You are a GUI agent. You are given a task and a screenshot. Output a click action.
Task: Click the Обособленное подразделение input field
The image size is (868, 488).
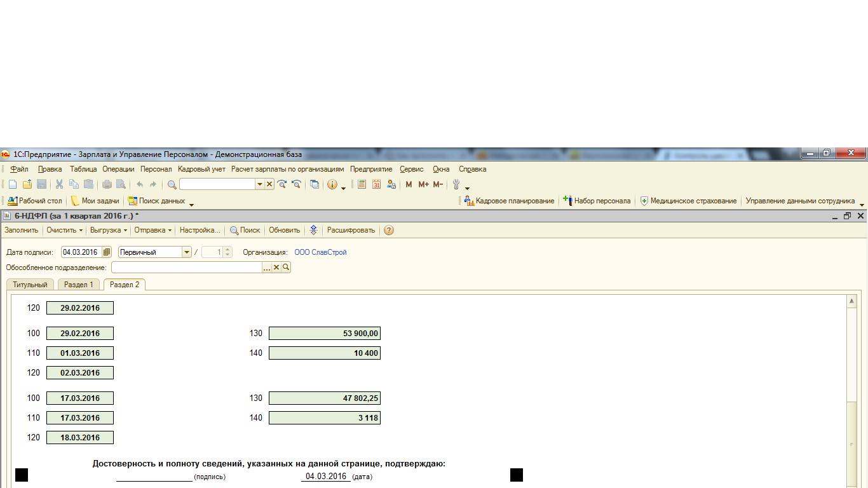pos(187,268)
